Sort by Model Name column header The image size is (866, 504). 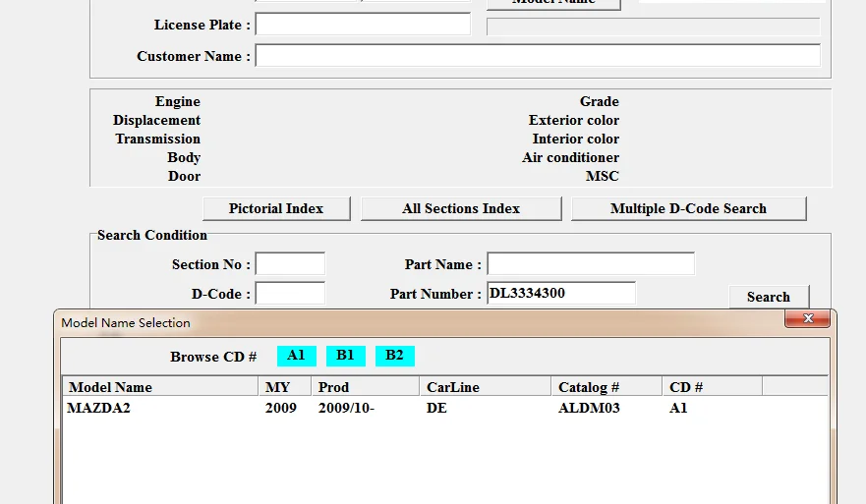click(x=160, y=387)
